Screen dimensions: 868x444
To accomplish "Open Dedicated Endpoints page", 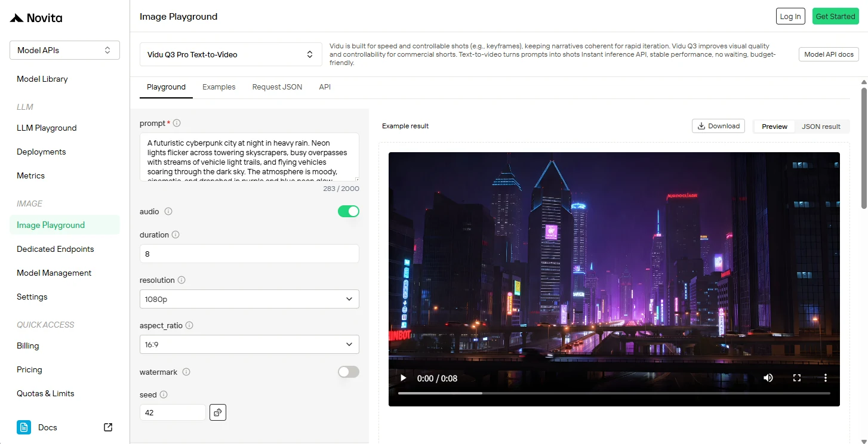I will pos(55,249).
